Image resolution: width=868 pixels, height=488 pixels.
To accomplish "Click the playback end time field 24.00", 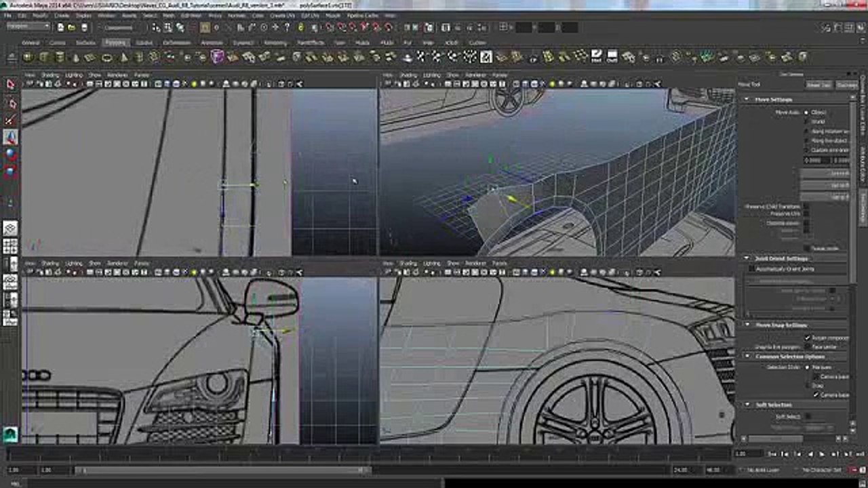I will [686, 470].
